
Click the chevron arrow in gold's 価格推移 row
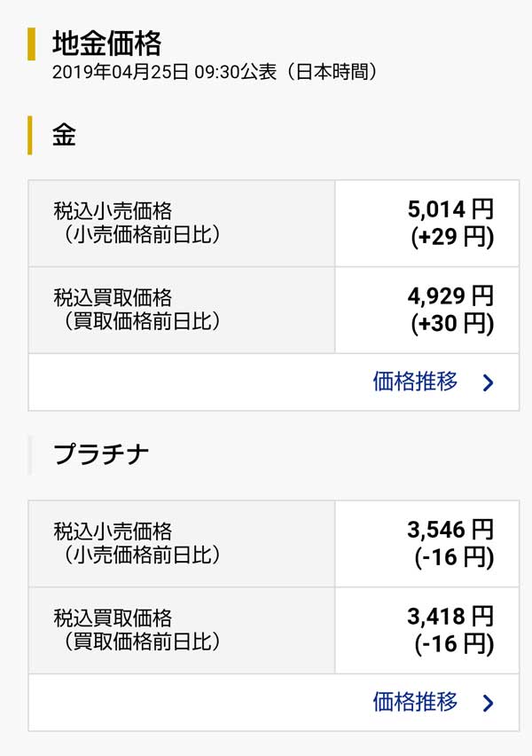click(488, 383)
